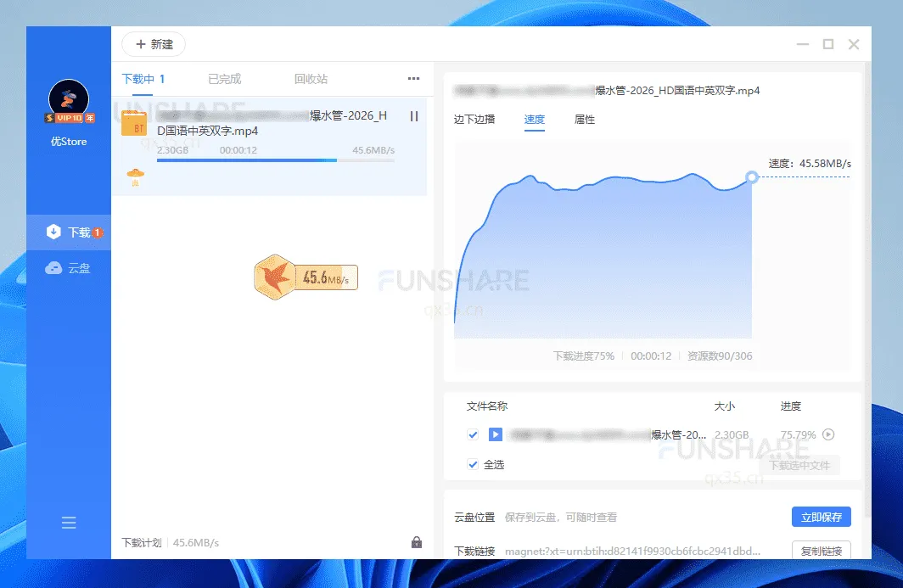Click the lock icon at list bottom
Image resolution: width=903 pixels, height=588 pixels.
coord(417,542)
